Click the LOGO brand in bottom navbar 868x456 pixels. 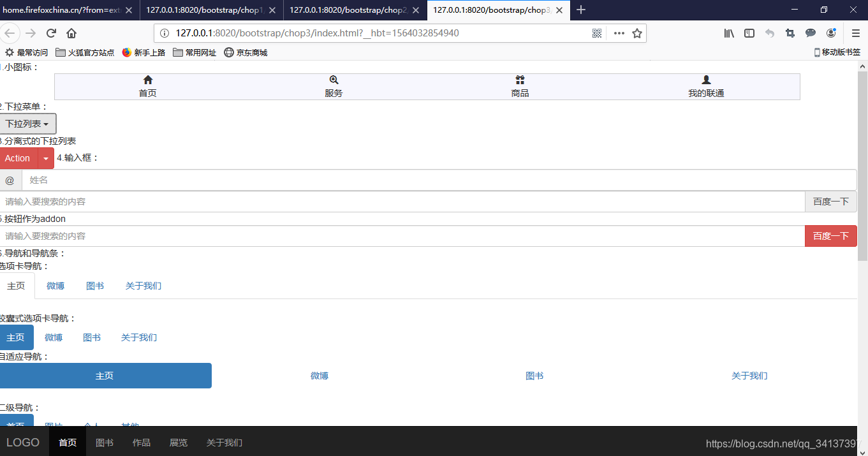(23, 443)
